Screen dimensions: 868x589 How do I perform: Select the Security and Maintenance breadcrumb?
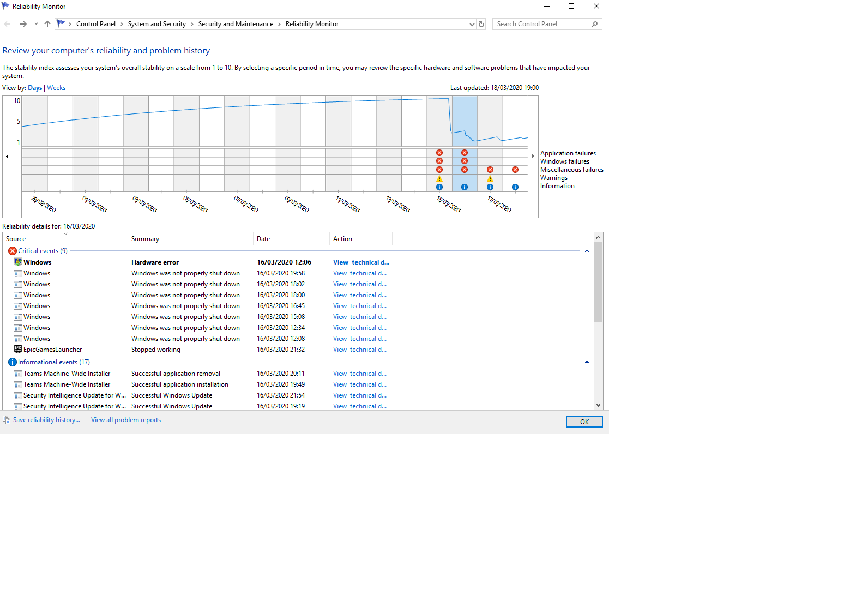click(x=236, y=24)
